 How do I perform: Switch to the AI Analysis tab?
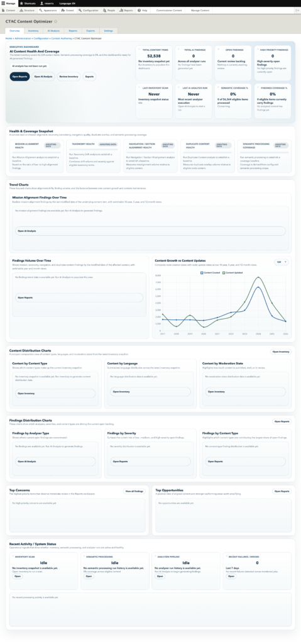53,31
